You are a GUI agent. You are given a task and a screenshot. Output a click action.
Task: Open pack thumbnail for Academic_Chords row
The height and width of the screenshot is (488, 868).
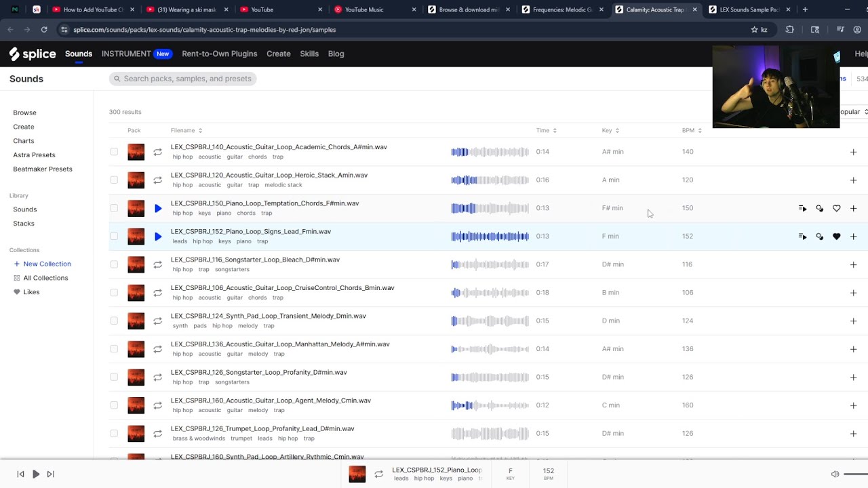[x=136, y=152]
